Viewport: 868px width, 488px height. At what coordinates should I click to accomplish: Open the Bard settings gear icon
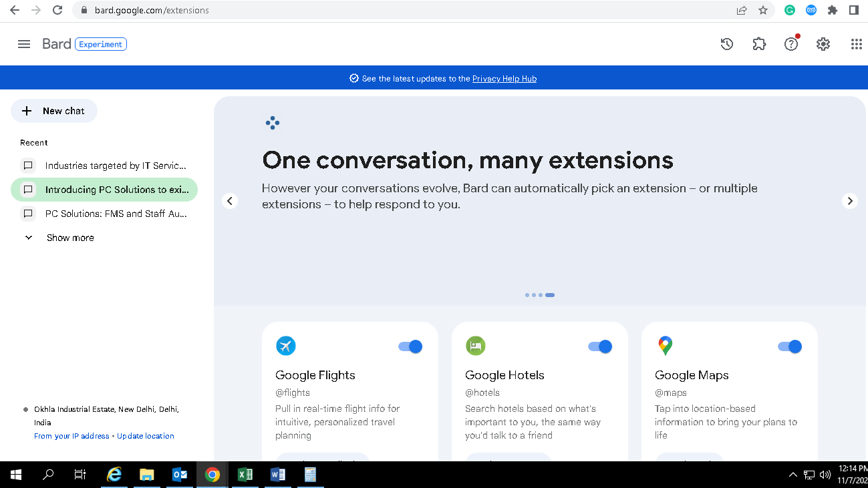click(x=823, y=44)
